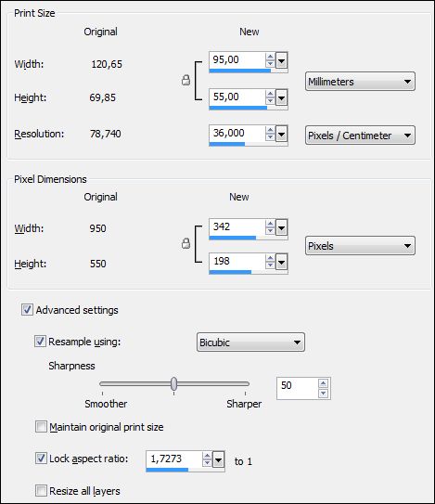Open the Millimeters units dropdown
This screenshot has height=504, width=435.
360,82
